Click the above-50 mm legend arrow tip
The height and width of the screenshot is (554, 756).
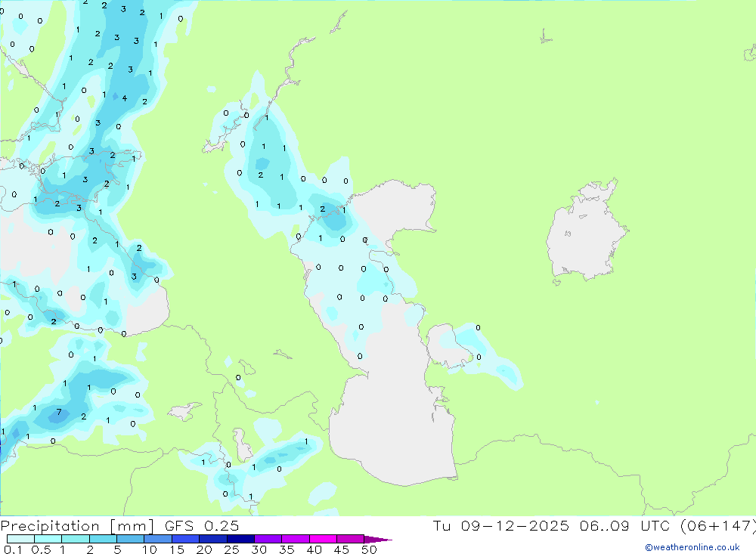pos(378,540)
